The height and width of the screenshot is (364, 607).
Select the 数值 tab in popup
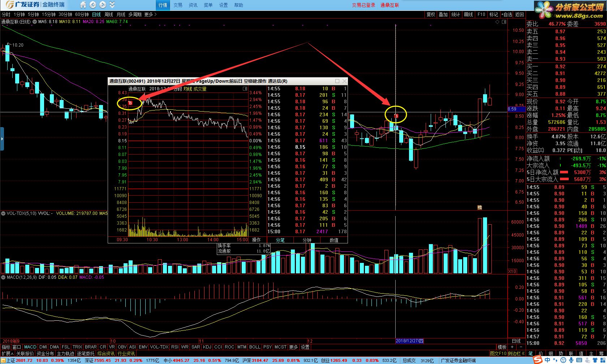334,240
